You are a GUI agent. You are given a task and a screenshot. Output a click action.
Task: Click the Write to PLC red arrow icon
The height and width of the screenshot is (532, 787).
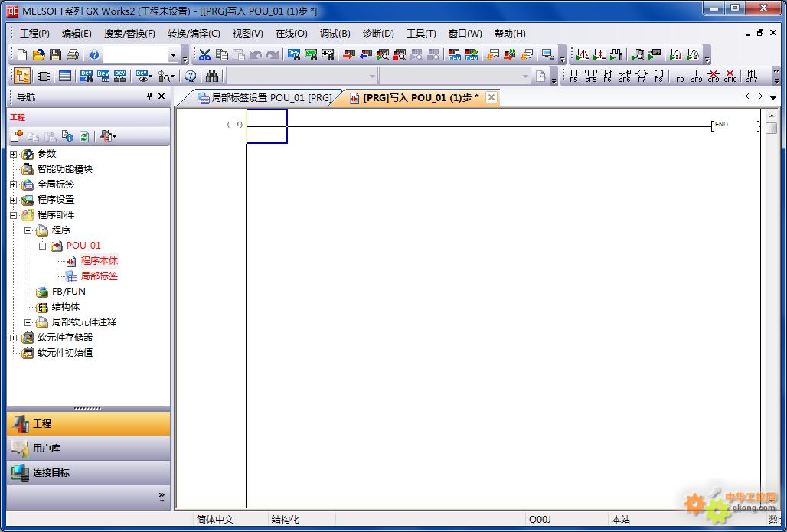pos(349,54)
